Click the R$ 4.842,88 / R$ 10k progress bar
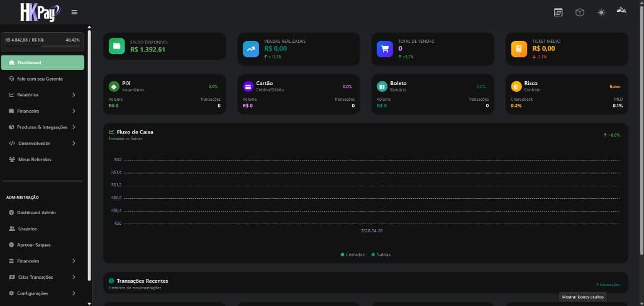 43,47
